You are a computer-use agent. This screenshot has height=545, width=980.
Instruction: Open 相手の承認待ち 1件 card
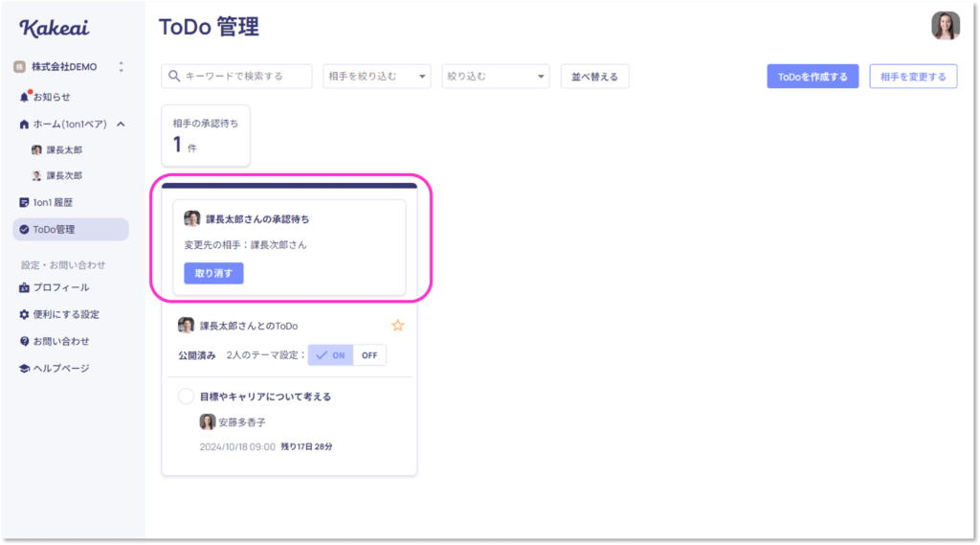pos(206,136)
